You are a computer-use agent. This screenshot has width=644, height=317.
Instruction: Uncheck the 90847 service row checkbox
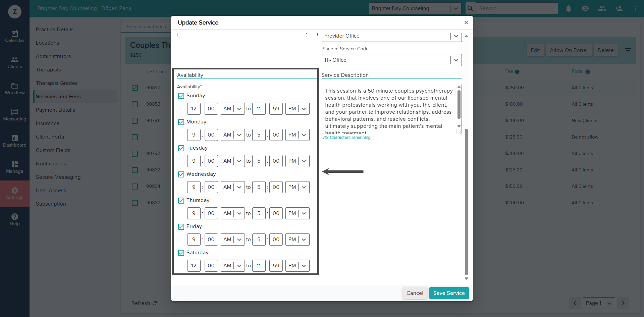pyautogui.click(x=135, y=88)
